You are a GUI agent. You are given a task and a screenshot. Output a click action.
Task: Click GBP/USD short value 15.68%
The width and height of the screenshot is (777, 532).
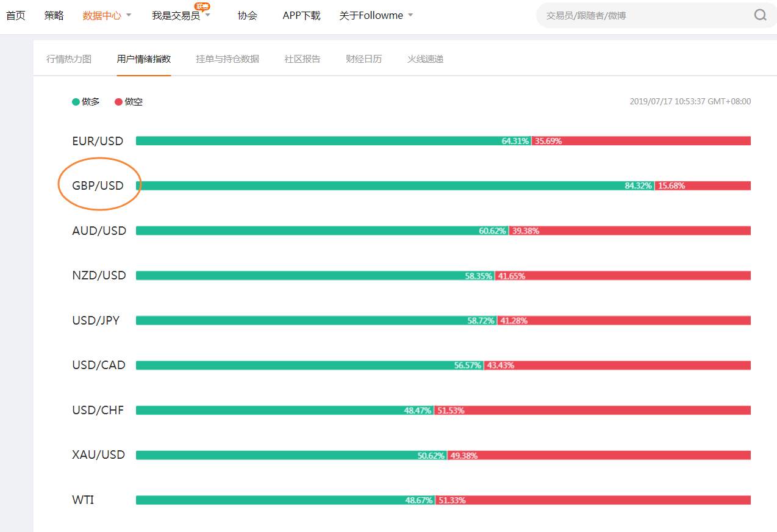[x=671, y=185]
